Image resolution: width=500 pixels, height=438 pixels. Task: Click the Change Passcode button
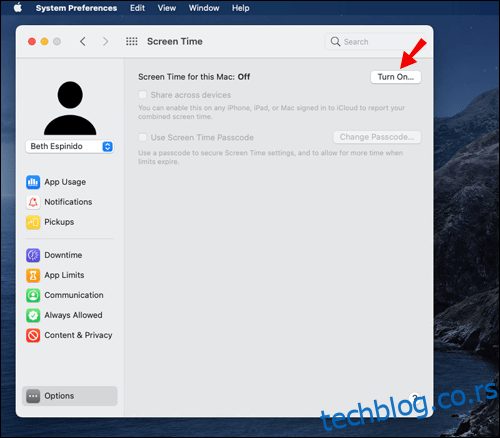(377, 137)
